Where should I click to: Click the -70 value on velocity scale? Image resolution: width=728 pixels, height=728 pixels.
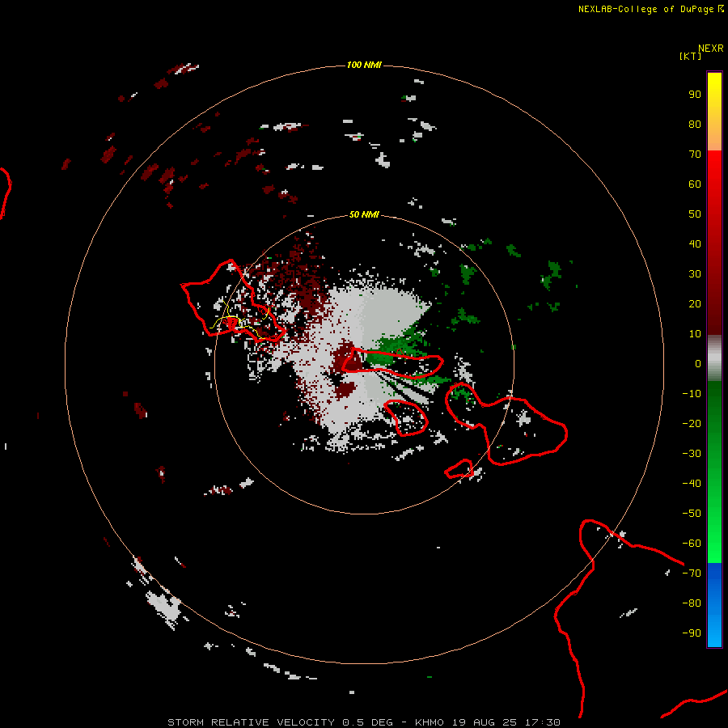click(692, 573)
